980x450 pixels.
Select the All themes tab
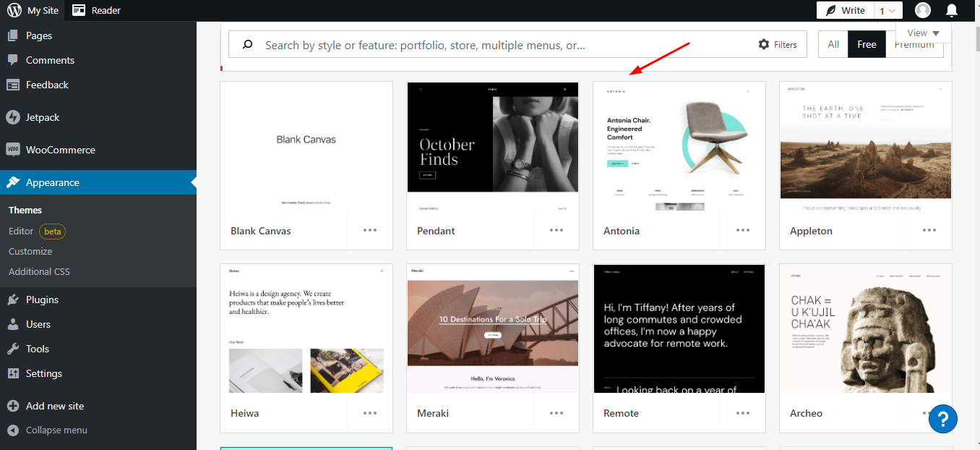click(x=833, y=45)
